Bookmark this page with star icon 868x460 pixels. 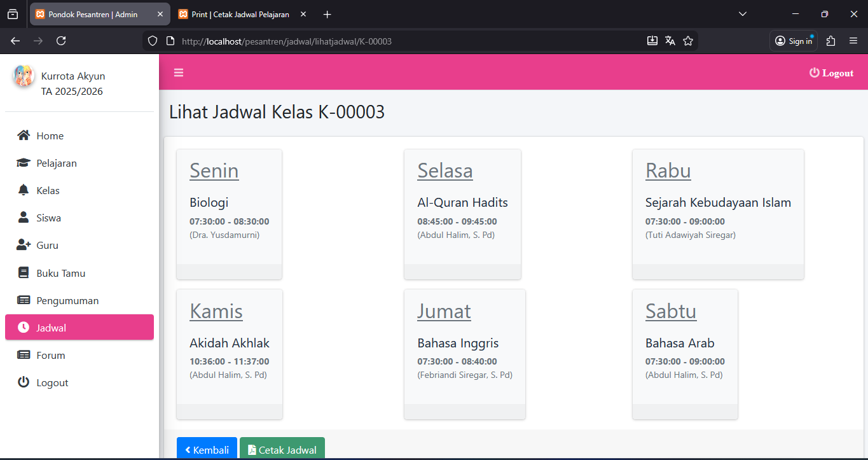coord(687,41)
